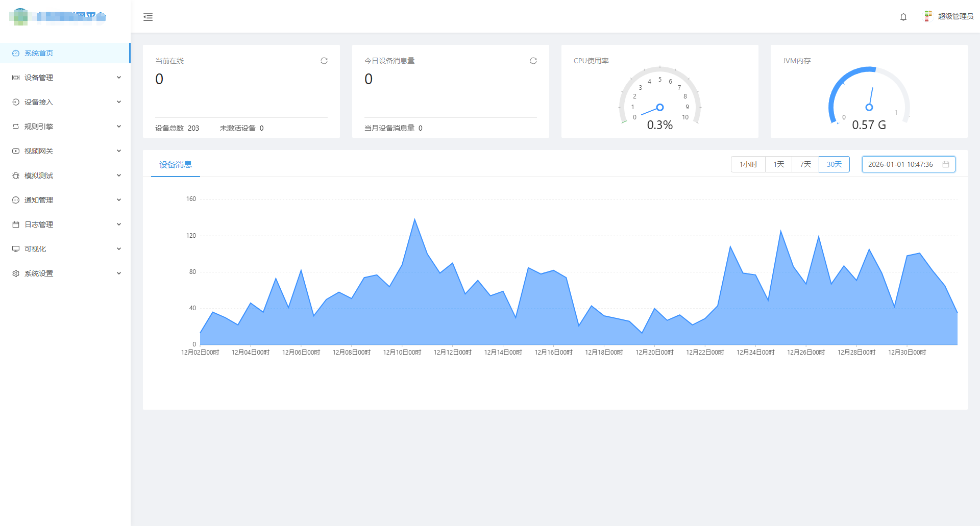This screenshot has height=526, width=980.
Task: Open the 超级管理员 user menu
Action: [x=955, y=16]
